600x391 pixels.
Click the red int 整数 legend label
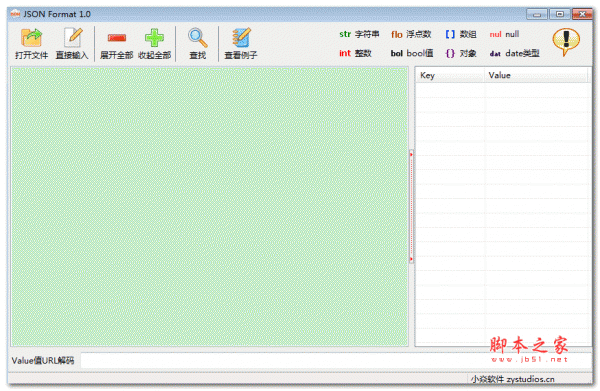tap(355, 53)
